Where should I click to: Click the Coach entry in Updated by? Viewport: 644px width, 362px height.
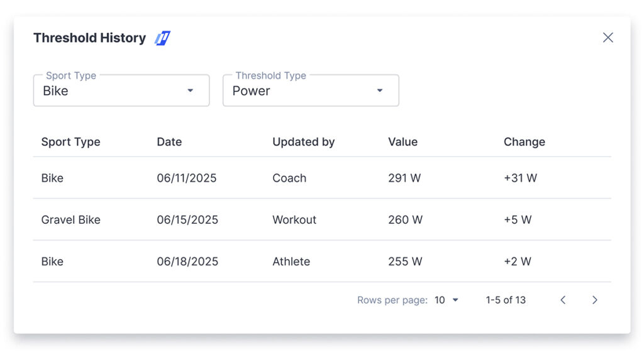(x=289, y=178)
